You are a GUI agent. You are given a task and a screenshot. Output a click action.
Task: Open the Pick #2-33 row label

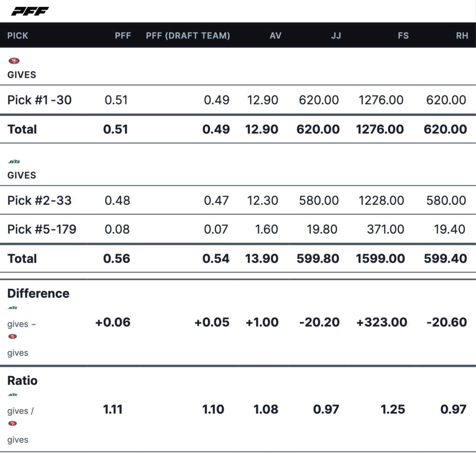(40, 201)
